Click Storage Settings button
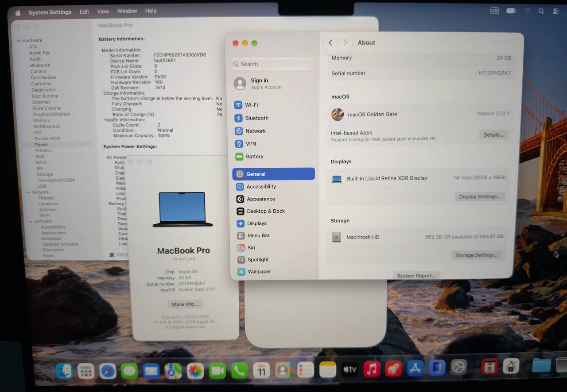The image size is (567, 392). pos(476,255)
